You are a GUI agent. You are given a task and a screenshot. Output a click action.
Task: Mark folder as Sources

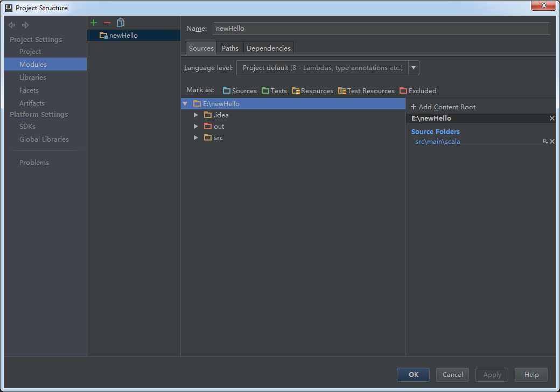point(240,90)
